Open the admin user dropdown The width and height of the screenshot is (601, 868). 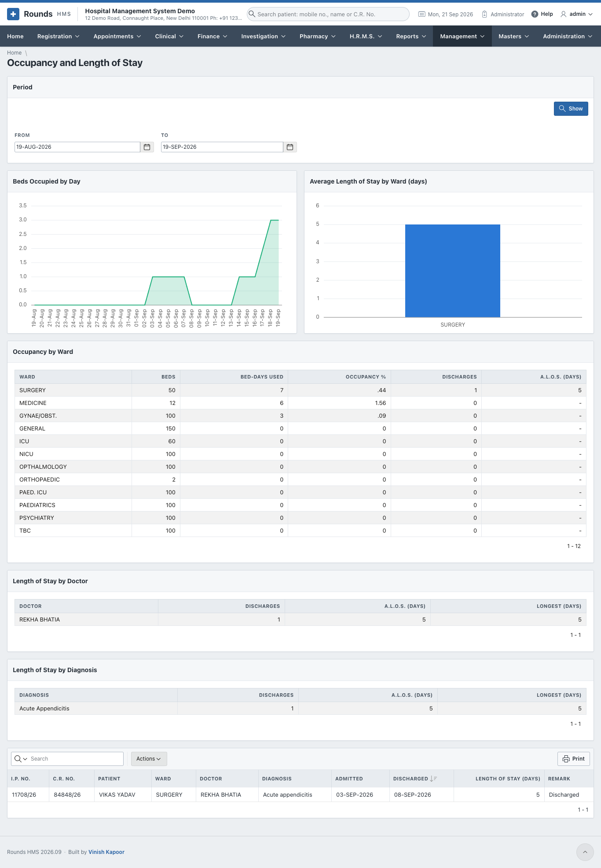[577, 14]
